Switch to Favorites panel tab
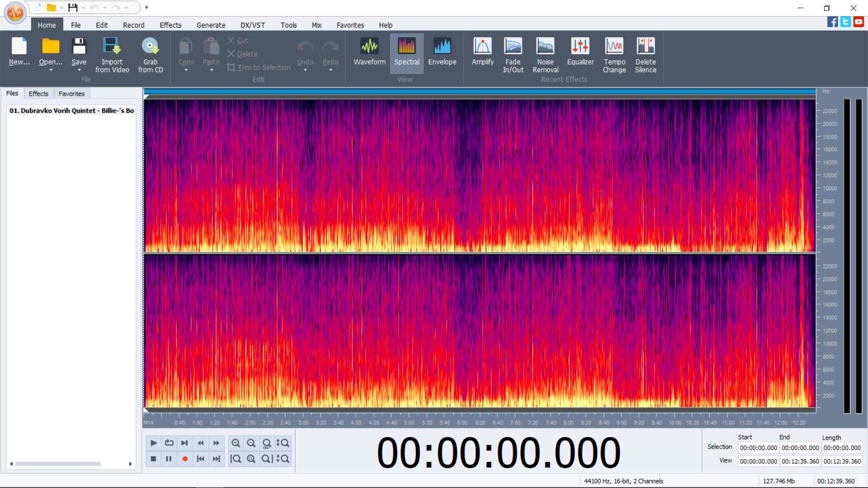Viewport: 868px width, 488px height. coord(71,94)
